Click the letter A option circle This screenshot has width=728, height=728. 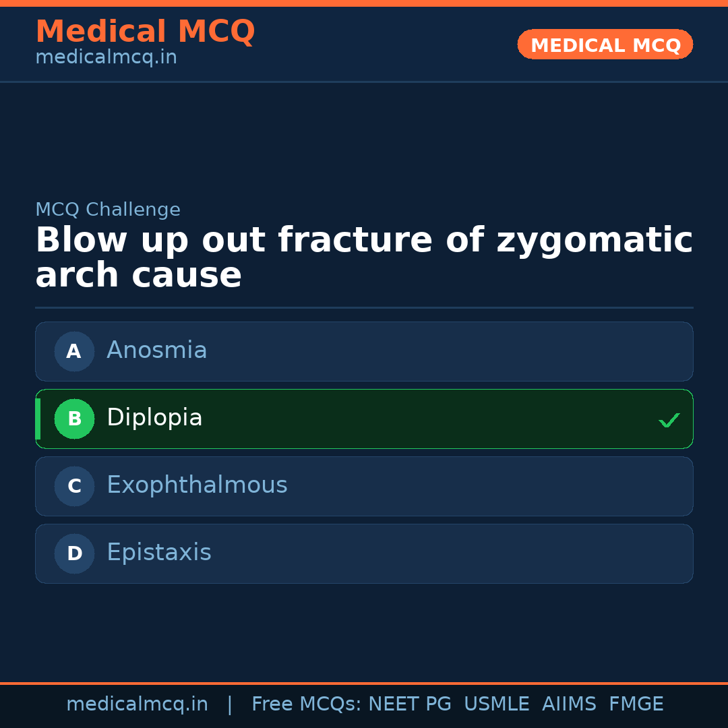[74, 351]
